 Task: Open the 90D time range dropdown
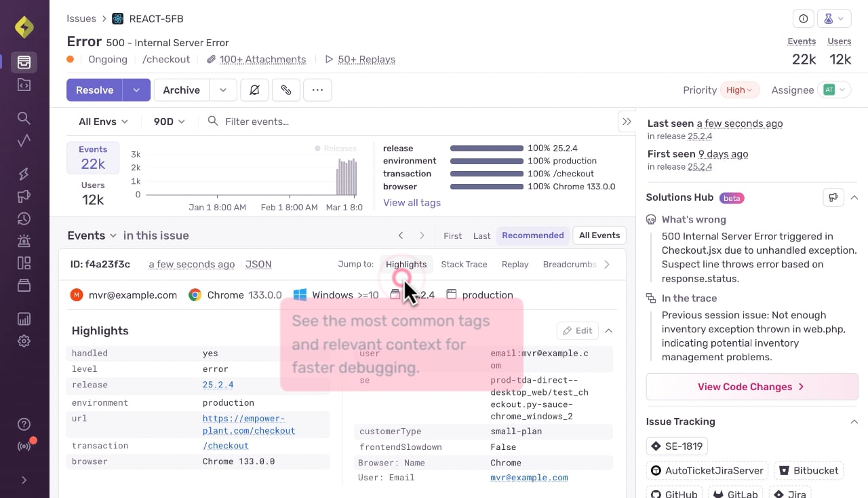[169, 121]
